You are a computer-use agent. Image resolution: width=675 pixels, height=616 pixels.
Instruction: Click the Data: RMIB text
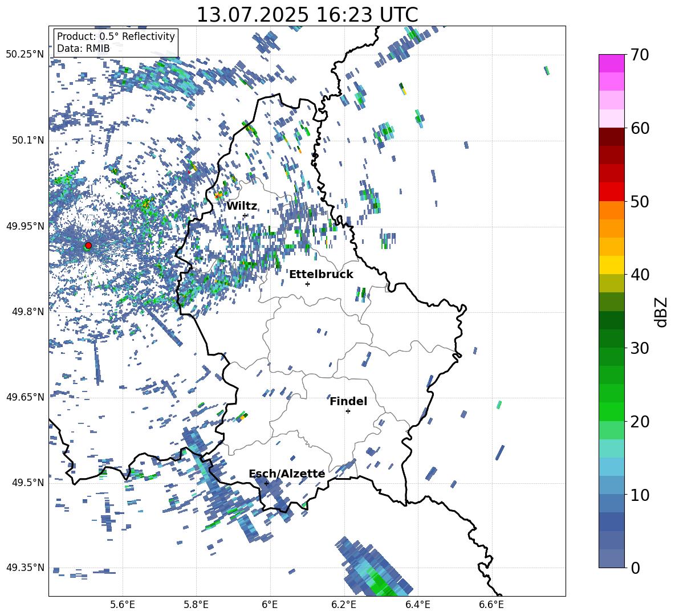[x=83, y=48]
